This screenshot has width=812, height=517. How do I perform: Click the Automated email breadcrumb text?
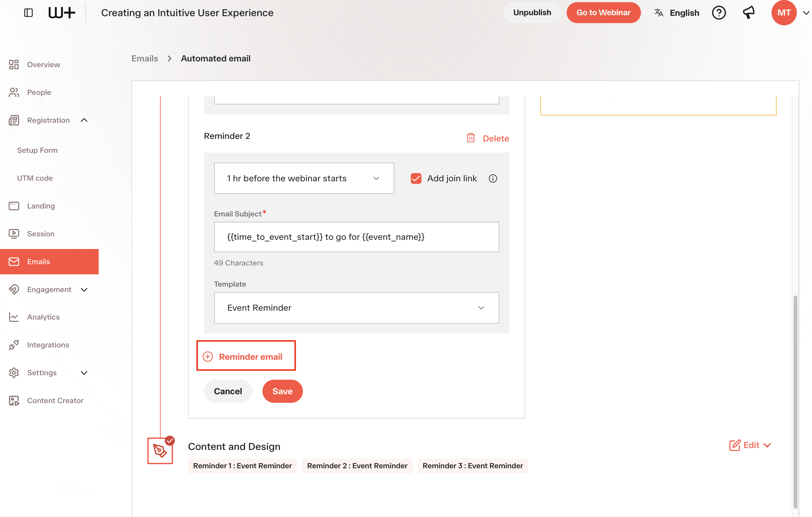point(215,59)
